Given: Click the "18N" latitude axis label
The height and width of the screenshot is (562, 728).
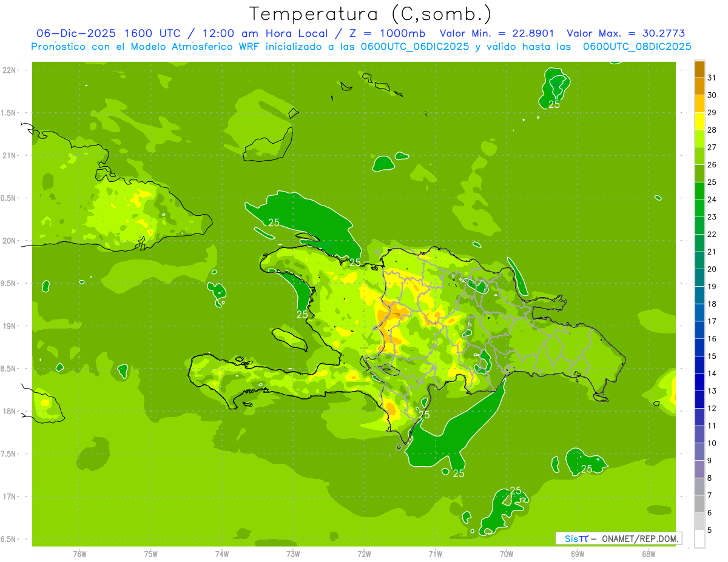Looking at the screenshot, I should pyautogui.click(x=9, y=411).
